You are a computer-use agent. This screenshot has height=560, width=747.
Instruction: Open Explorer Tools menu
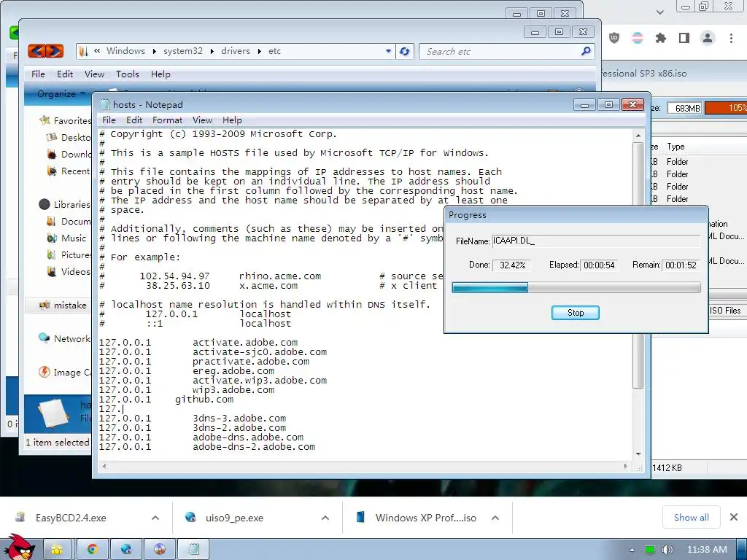coord(127,74)
